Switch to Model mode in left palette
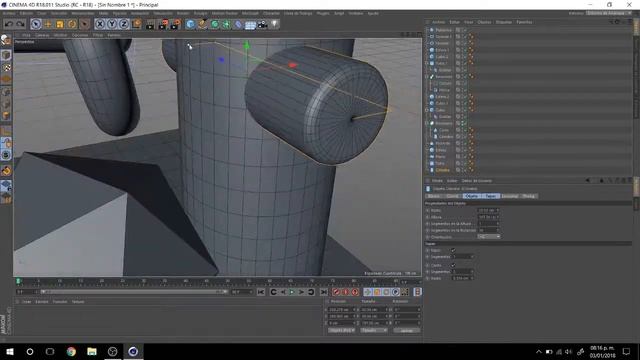Screen dimensions: 640x360 click(6, 55)
